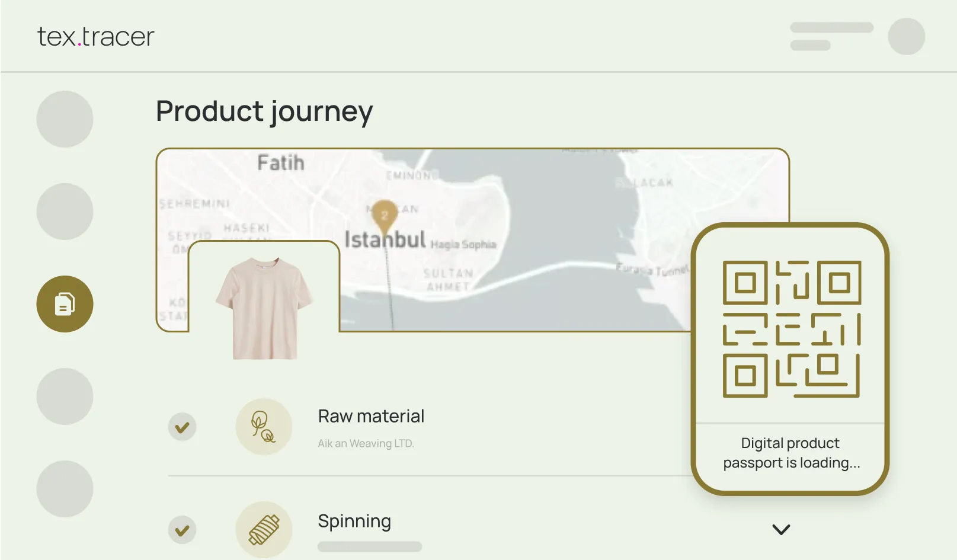Select the document icon in the left sidebar
957x560 pixels.
pyautogui.click(x=65, y=303)
